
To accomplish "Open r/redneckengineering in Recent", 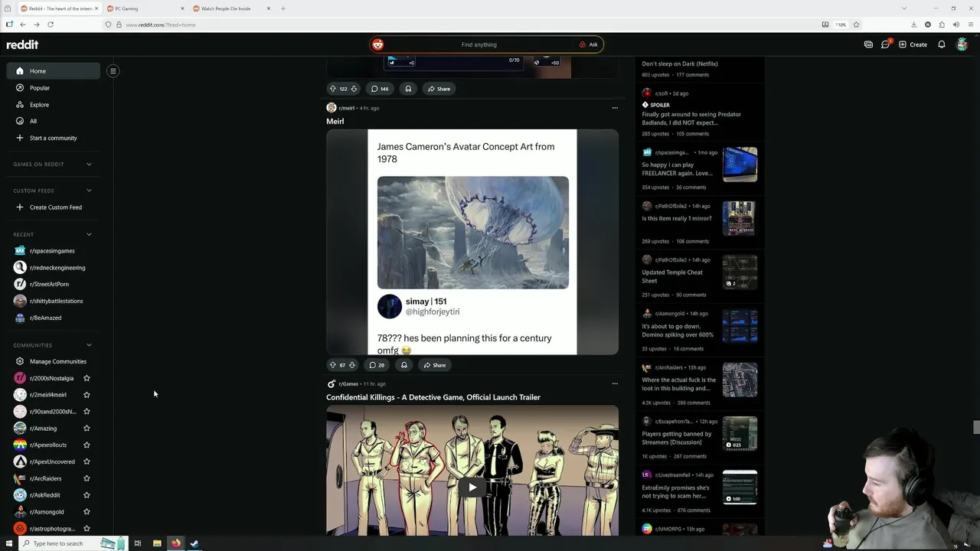I will (53, 268).
